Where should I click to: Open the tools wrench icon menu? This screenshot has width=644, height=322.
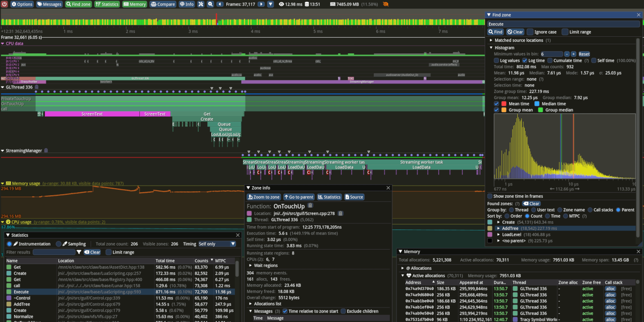[x=201, y=4]
